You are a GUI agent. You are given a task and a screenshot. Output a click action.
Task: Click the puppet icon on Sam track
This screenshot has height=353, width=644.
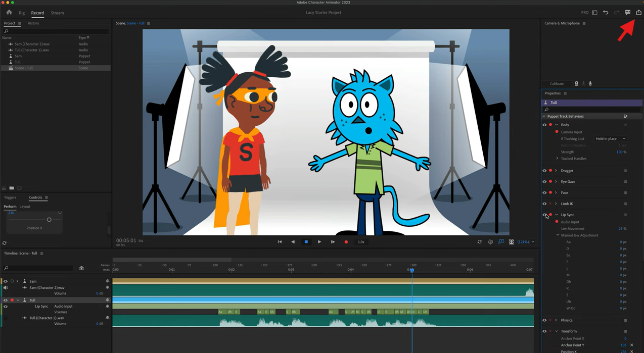24,281
